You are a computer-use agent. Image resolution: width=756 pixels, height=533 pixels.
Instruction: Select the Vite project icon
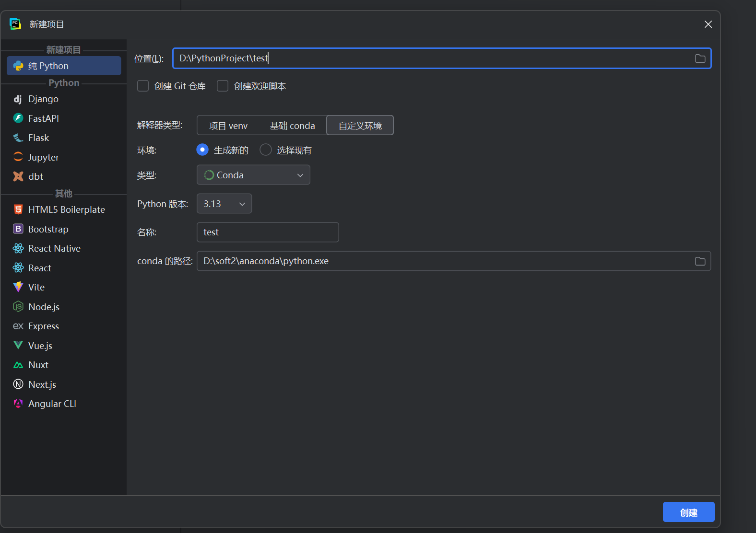point(18,287)
